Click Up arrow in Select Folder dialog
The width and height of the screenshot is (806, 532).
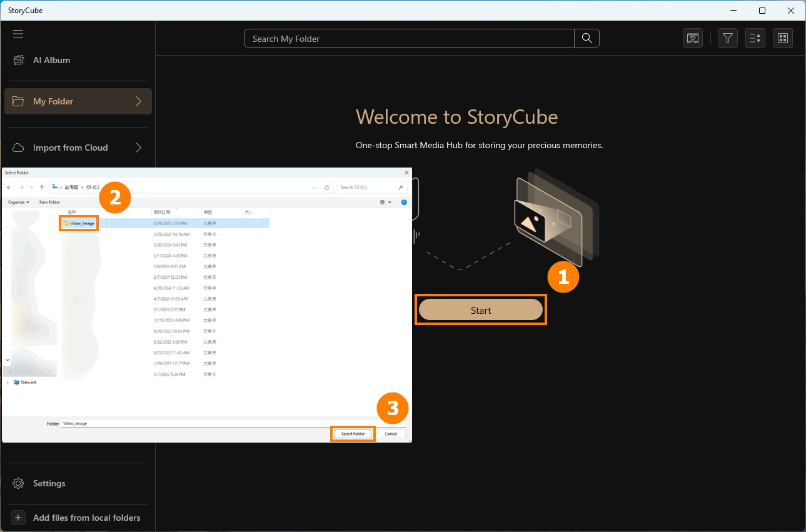pos(42,187)
